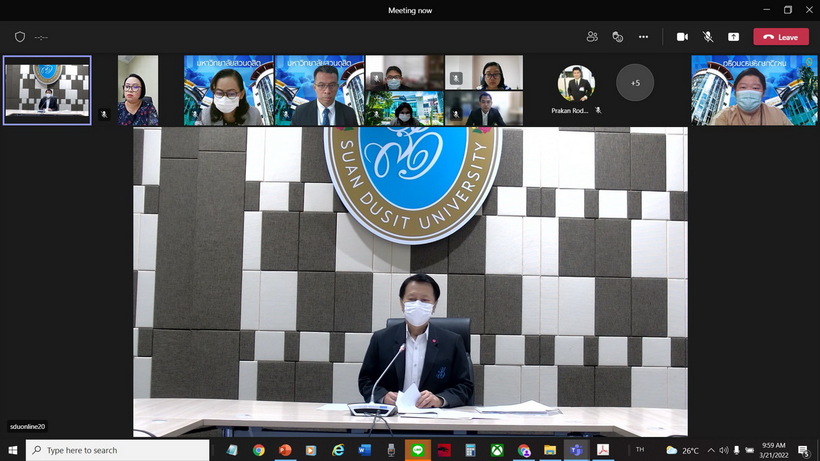
Task: Click the woman with glasses white-wall thumbnail
Action: (x=484, y=72)
